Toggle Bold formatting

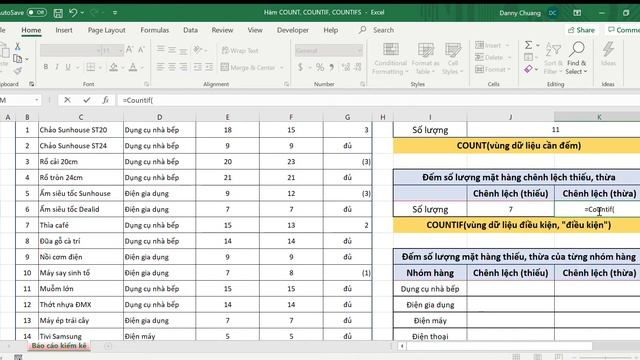click(46, 67)
